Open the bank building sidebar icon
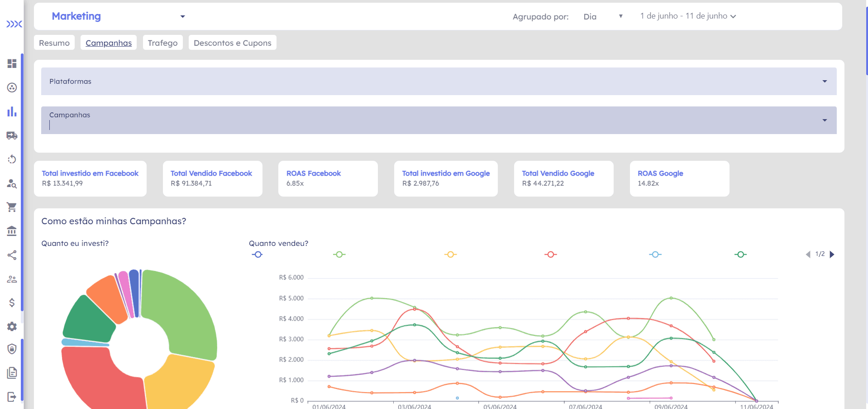Screen dimensions: 868x409 tap(12, 231)
